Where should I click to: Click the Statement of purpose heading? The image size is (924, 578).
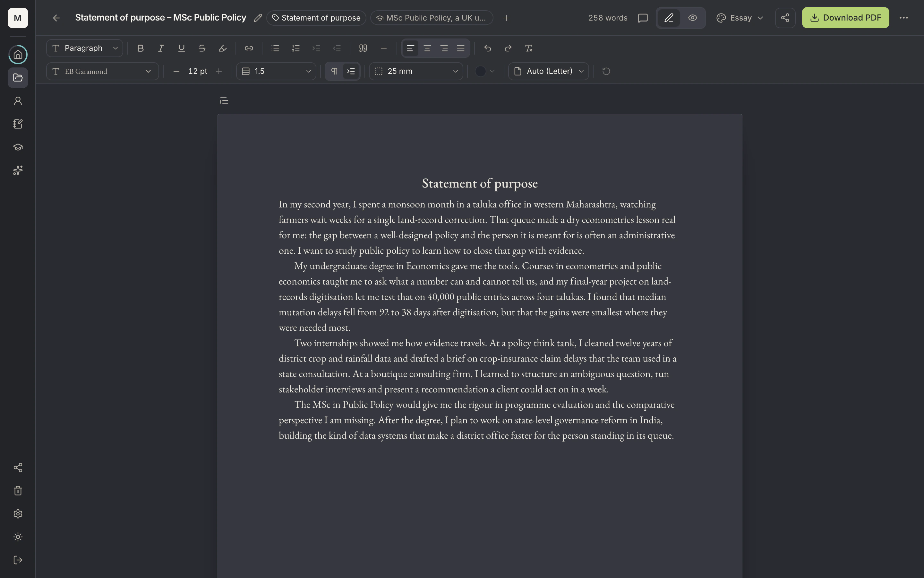click(480, 183)
